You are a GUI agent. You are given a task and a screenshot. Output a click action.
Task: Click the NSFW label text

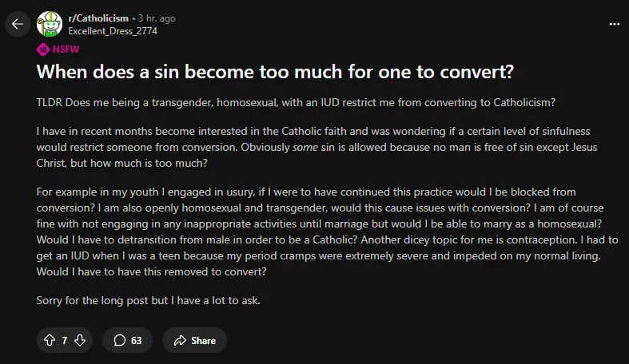pos(66,49)
